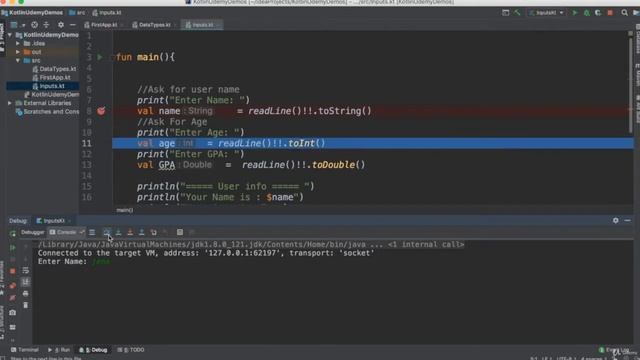Screen dimensions: 640x360
Task: Click Step Into in the debug toolbar
Action: (x=118, y=232)
